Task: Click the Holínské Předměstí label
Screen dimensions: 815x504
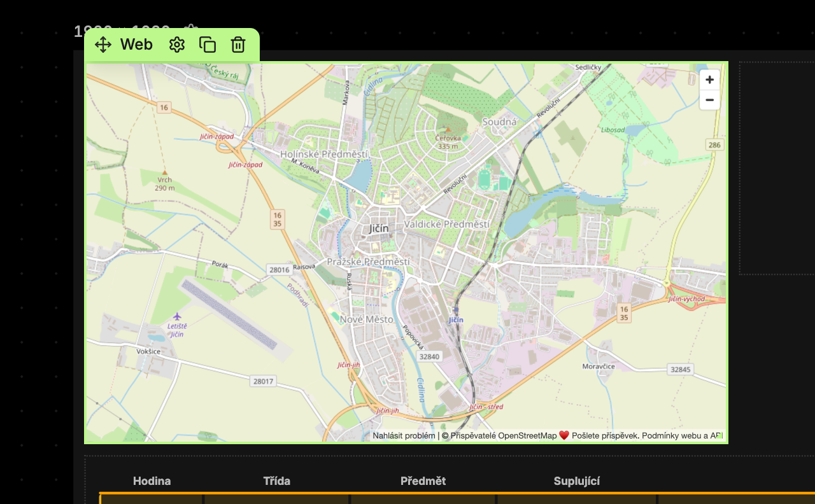Action: point(324,154)
